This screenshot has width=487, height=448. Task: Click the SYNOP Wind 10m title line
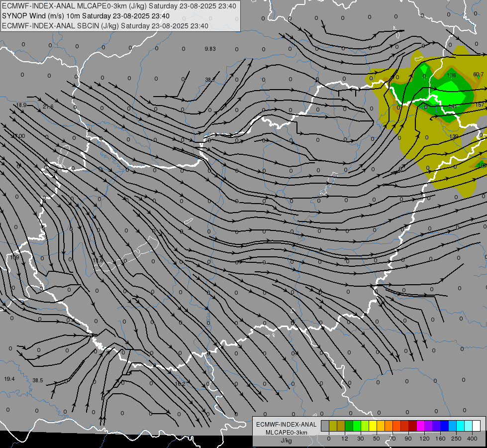click(86, 16)
